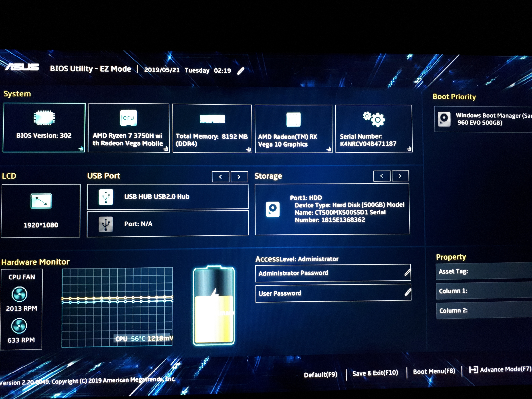Click the BIOS version chip icon
532x399 pixels.
click(x=44, y=118)
